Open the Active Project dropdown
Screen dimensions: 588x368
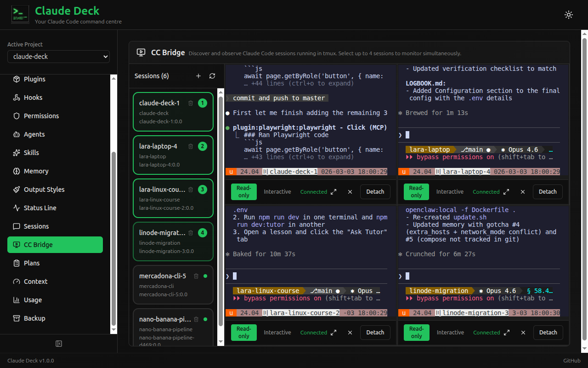pos(58,56)
